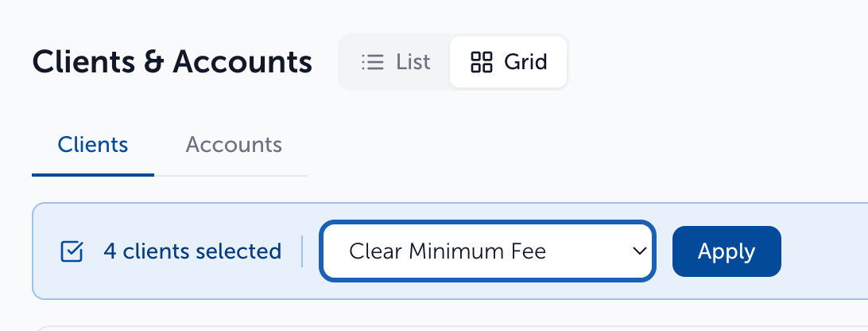Apply the Clear Minimum Fee action
The height and width of the screenshot is (331, 868).
point(727,251)
